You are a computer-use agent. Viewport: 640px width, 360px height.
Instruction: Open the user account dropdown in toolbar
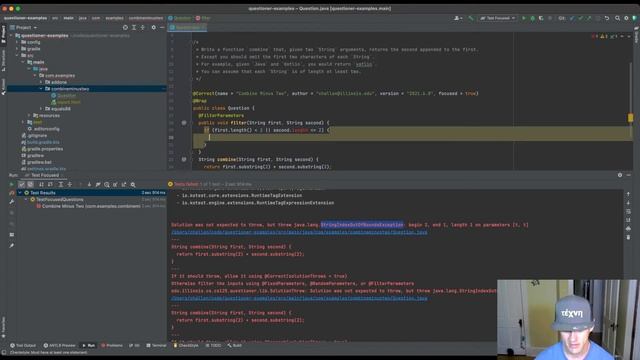pos(458,18)
